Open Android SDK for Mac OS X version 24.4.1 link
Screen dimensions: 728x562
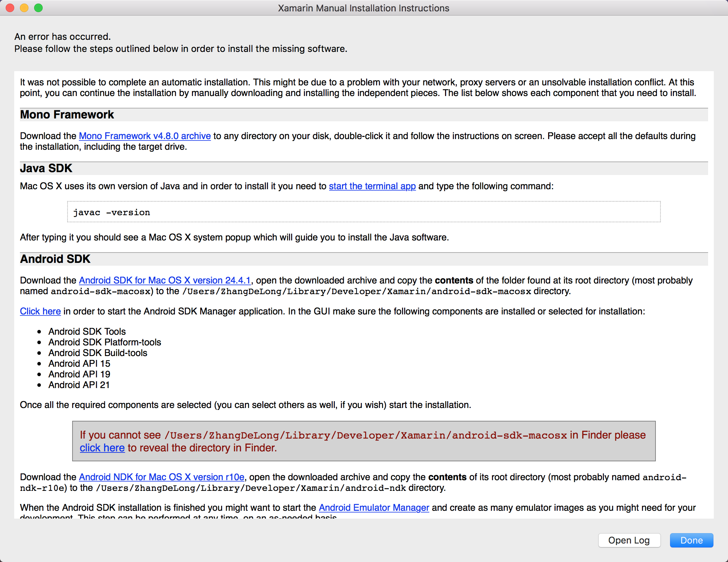pos(165,280)
